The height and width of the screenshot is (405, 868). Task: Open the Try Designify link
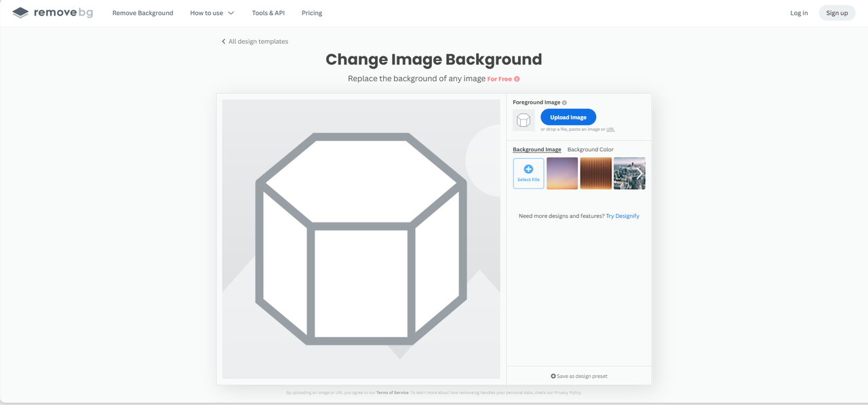click(623, 216)
